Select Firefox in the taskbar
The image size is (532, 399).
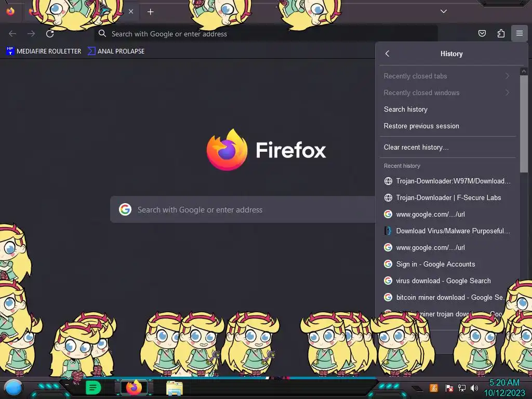pyautogui.click(x=134, y=388)
